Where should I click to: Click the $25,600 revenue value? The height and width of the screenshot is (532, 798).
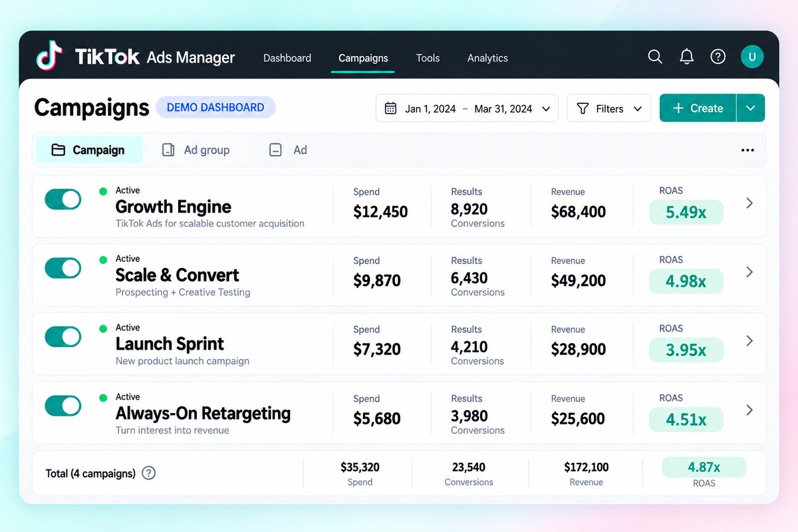pos(579,419)
